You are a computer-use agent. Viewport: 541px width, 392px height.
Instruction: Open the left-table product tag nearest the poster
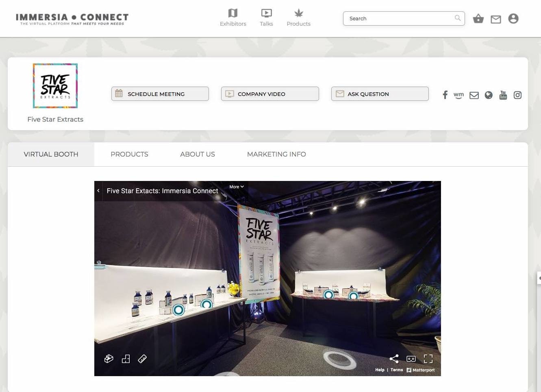click(x=206, y=304)
